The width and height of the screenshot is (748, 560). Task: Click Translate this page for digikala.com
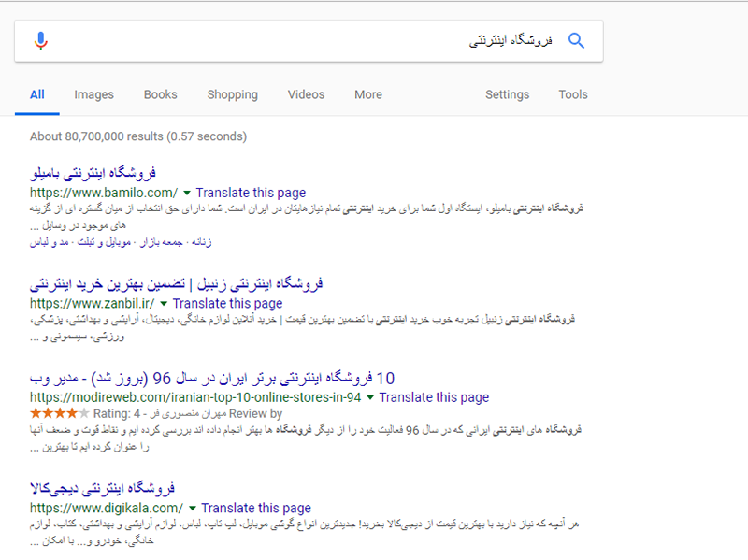tap(255, 508)
